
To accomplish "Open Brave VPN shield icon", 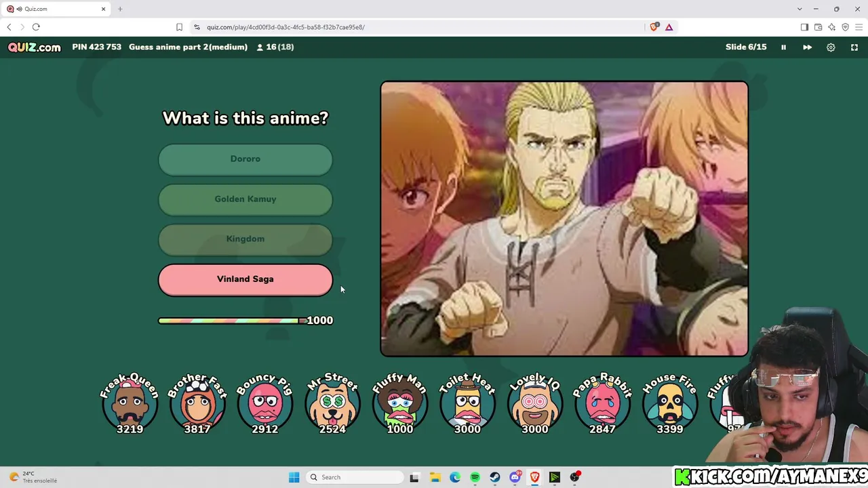I will click(845, 27).
